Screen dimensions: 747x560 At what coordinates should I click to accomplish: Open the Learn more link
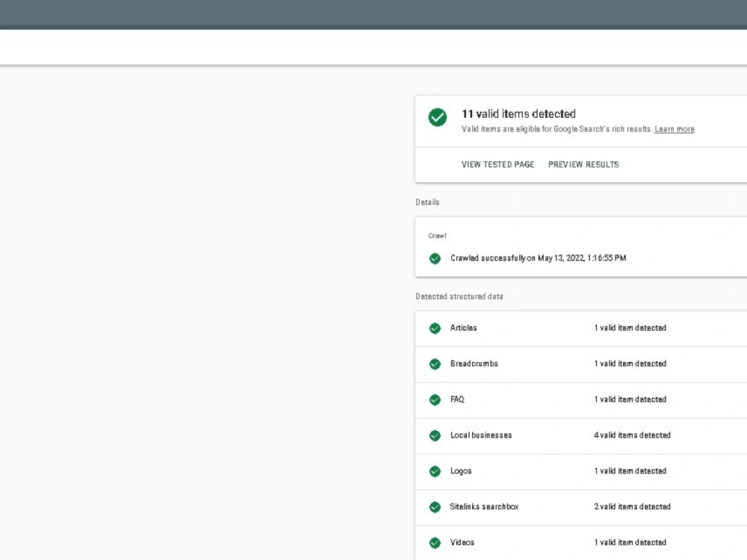click(674, 128)
